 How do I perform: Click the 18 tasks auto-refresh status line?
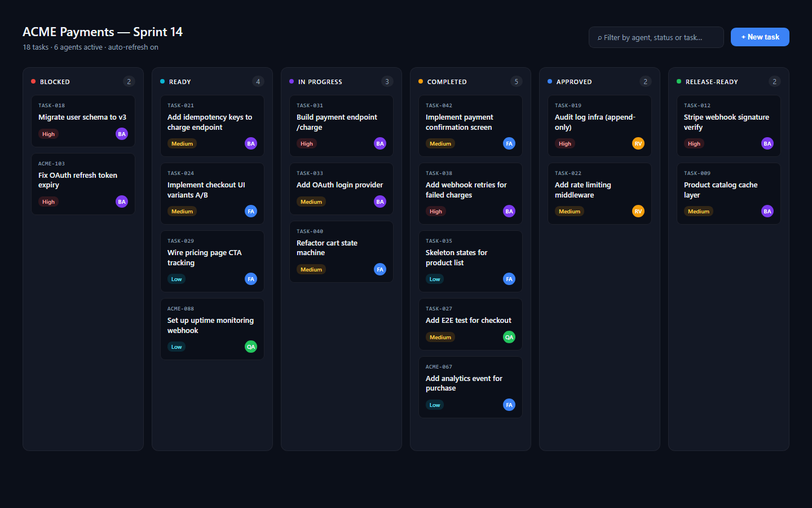point(90,47)
